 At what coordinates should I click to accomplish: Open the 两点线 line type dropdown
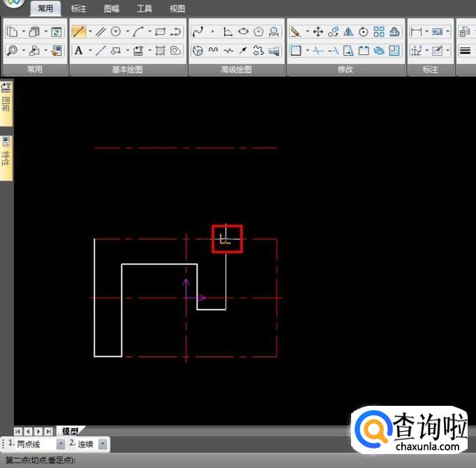pos(61,444)
